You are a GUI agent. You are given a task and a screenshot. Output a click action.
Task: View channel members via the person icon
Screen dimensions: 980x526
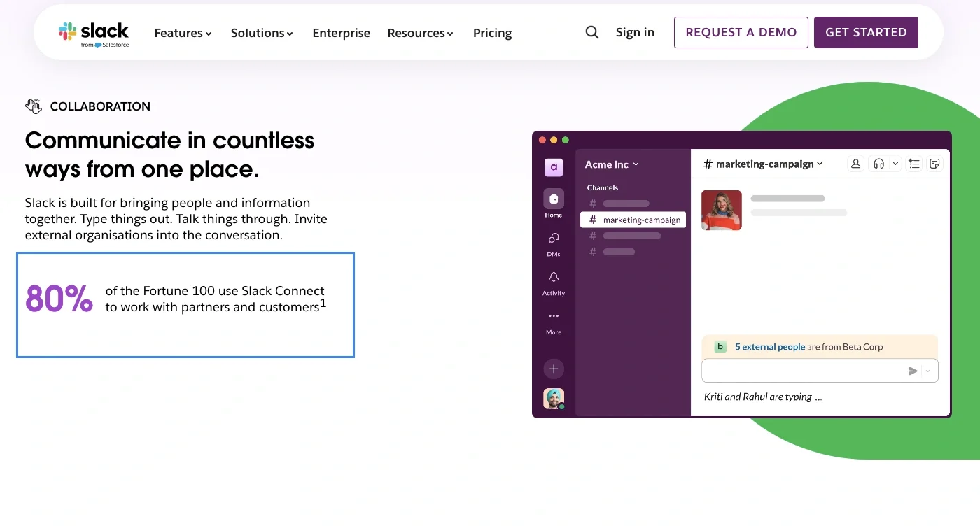click(855, 163)
